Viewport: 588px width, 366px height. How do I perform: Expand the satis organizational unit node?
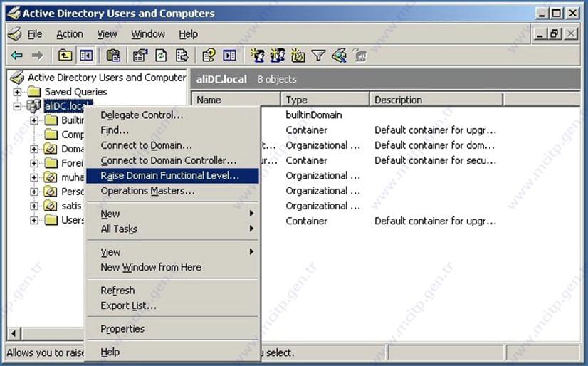click(x=34, y=206)
